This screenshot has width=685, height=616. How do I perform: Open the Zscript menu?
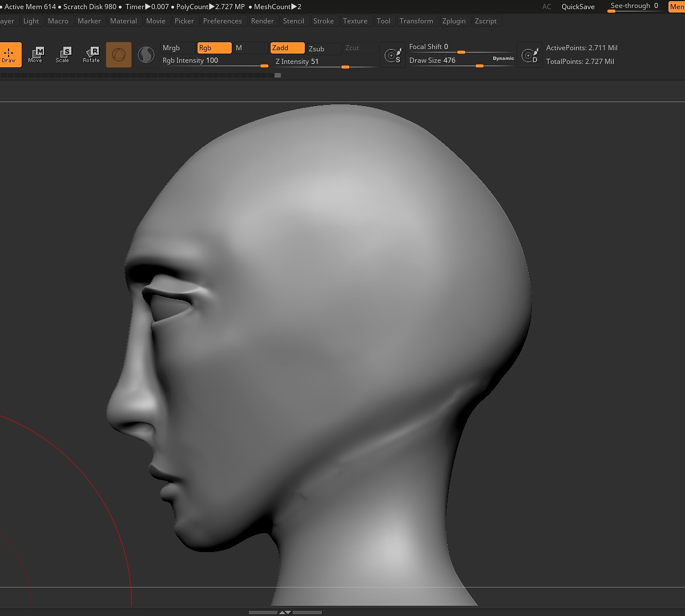click(486, 21)
